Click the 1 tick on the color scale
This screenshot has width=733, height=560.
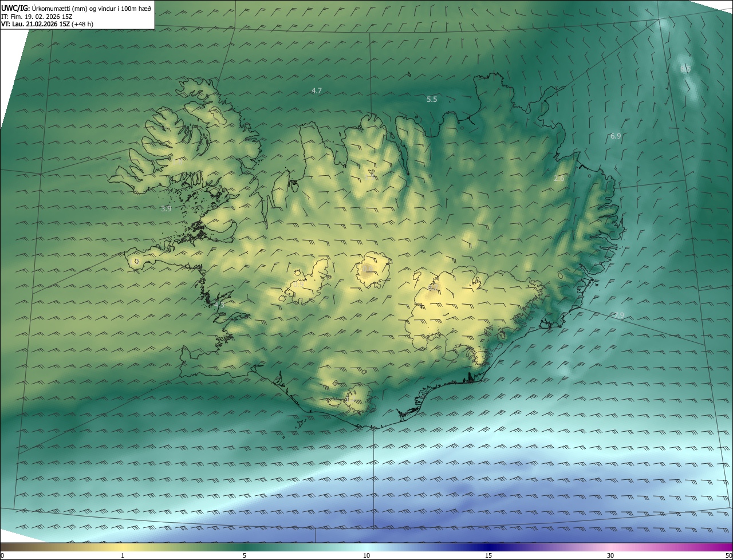click(x=123, y=555)
